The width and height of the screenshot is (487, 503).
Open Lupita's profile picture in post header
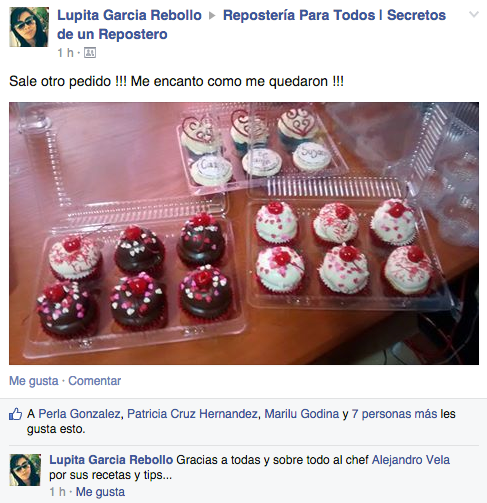[x=29, y=27]
